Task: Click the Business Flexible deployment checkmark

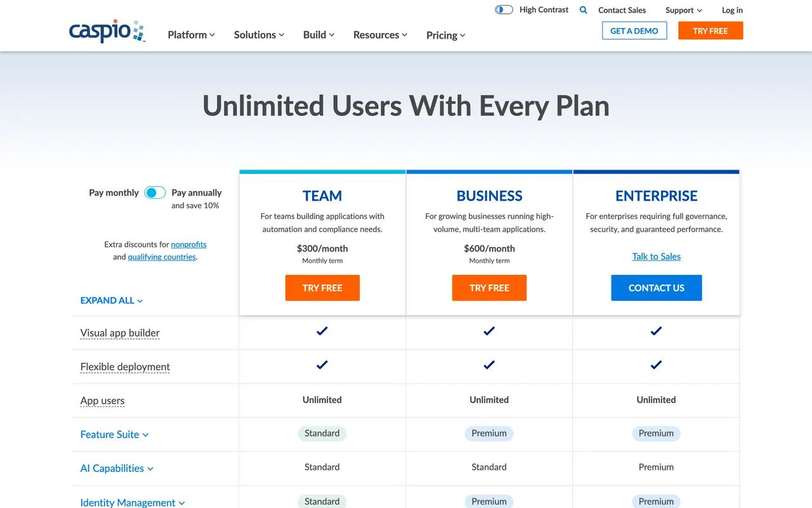Action: click(x=489, y=364)
